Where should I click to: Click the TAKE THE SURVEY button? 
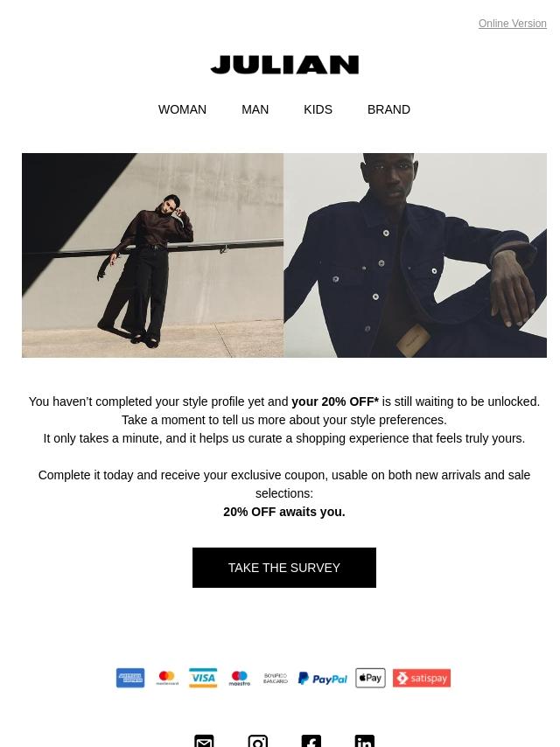coord(284,568)
